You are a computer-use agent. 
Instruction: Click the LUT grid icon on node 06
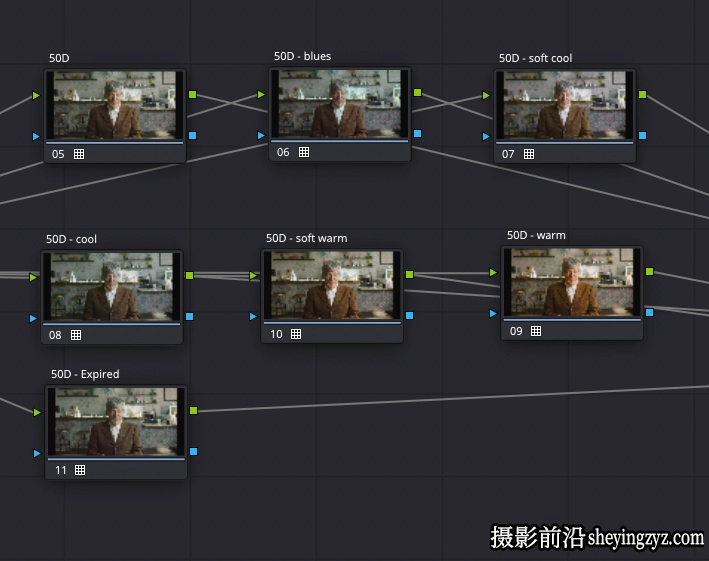click(x=304, y=152)
